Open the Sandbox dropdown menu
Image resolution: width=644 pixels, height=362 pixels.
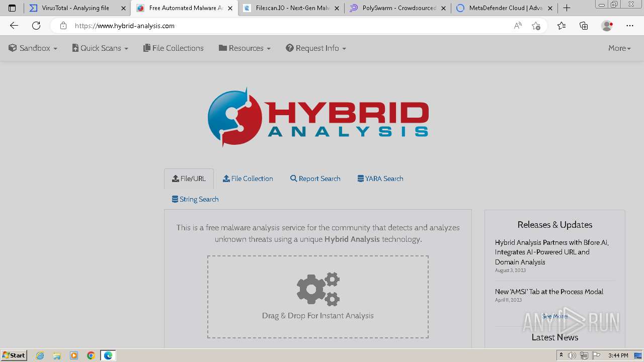[x=33, y=48]
